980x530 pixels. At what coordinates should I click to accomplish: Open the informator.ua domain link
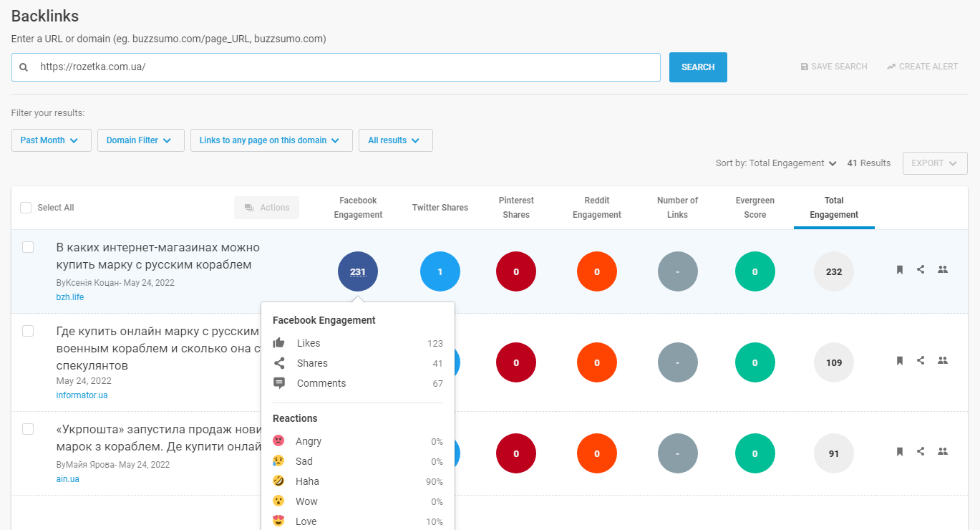point(82,395)
